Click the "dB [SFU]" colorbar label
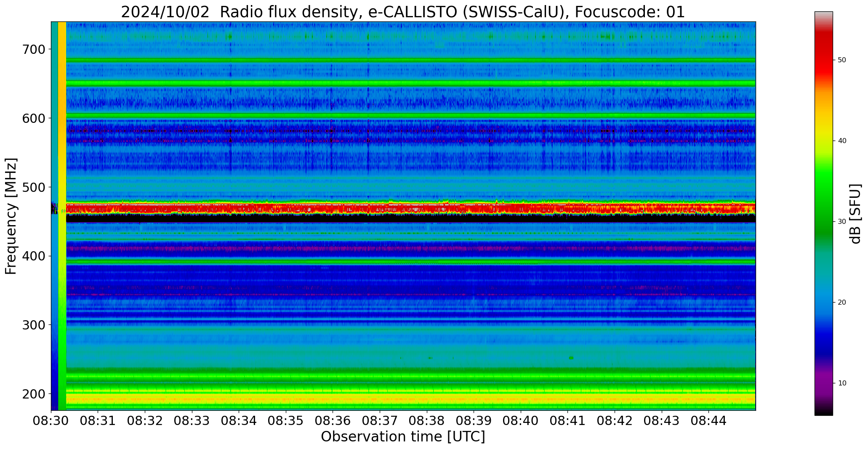Screen dimensions: 868x449 tap(855, 214)
